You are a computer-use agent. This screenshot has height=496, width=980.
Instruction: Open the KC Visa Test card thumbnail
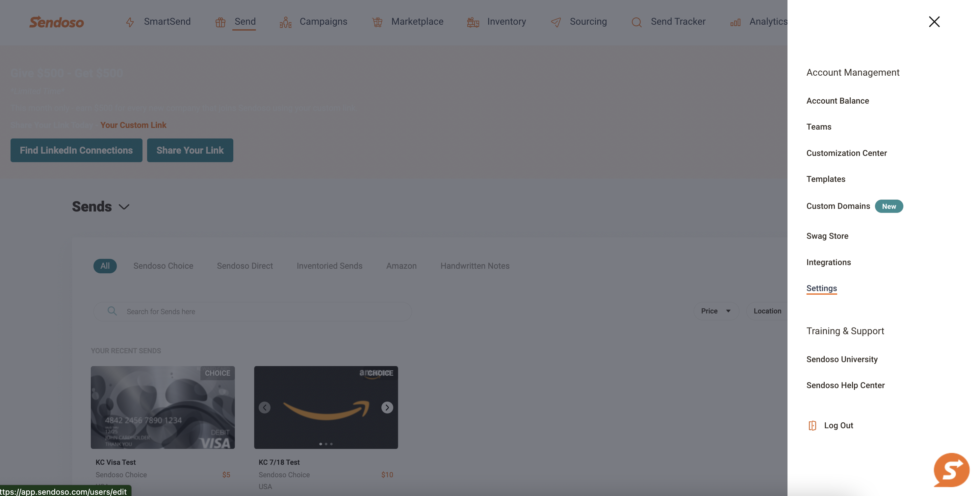(163, 408)
